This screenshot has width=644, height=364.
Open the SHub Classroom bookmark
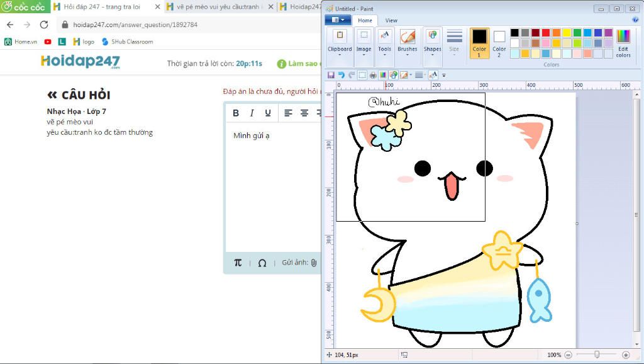tap(127, 42)
